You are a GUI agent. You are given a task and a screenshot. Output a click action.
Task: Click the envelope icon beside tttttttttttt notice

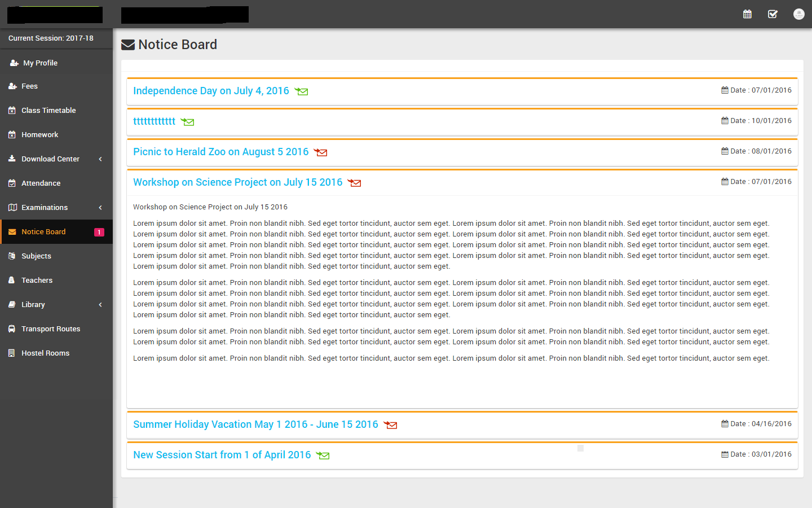[187, 122]
